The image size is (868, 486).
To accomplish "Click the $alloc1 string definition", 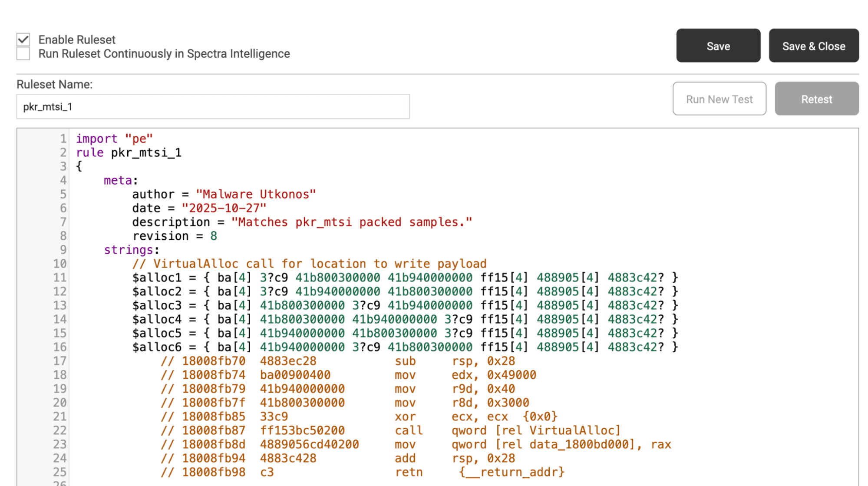I will point(156,277).
